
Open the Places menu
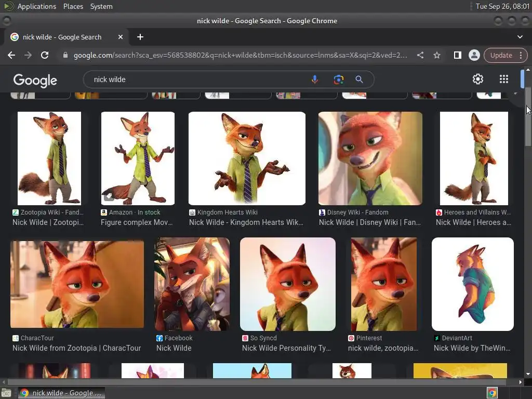coord(73,6)
